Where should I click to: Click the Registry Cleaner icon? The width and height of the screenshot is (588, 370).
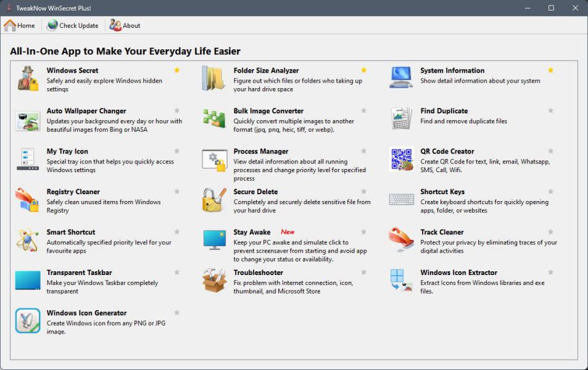[x=27, y=200]
